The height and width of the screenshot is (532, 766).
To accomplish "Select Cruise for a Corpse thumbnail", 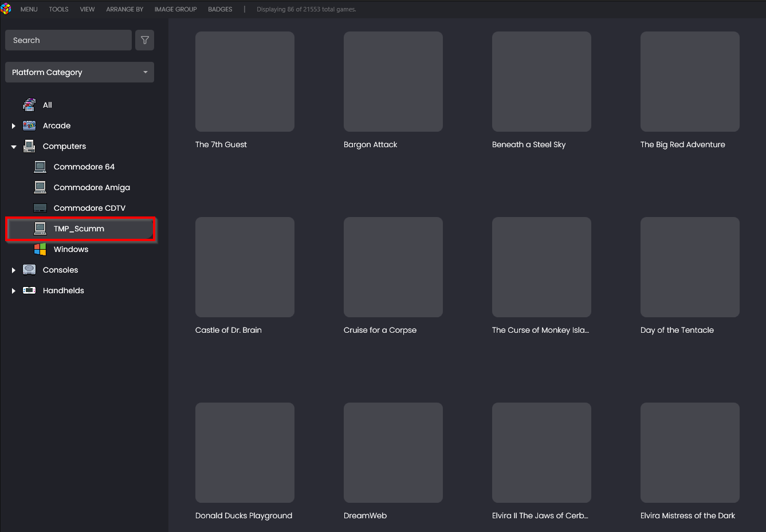I will (393, 267).
